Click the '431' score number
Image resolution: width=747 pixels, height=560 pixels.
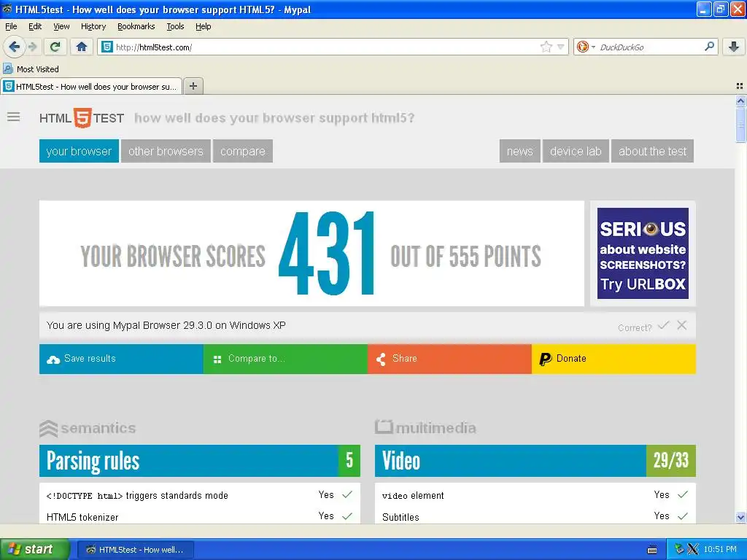tap(327, 253)
